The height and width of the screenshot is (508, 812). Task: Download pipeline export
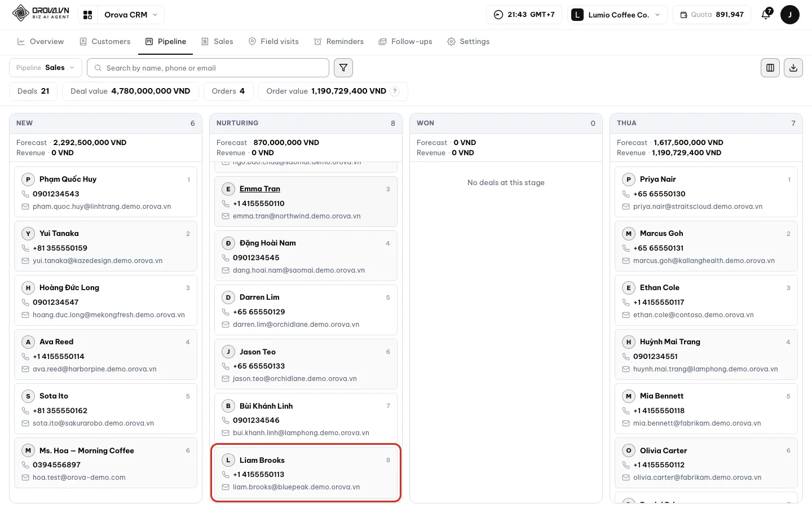click(x=793, y=68)
